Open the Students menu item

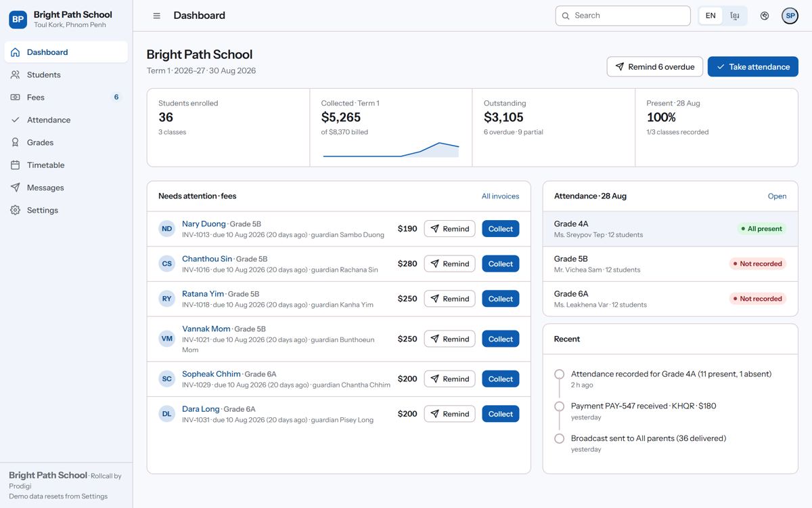tap(66, 75)
